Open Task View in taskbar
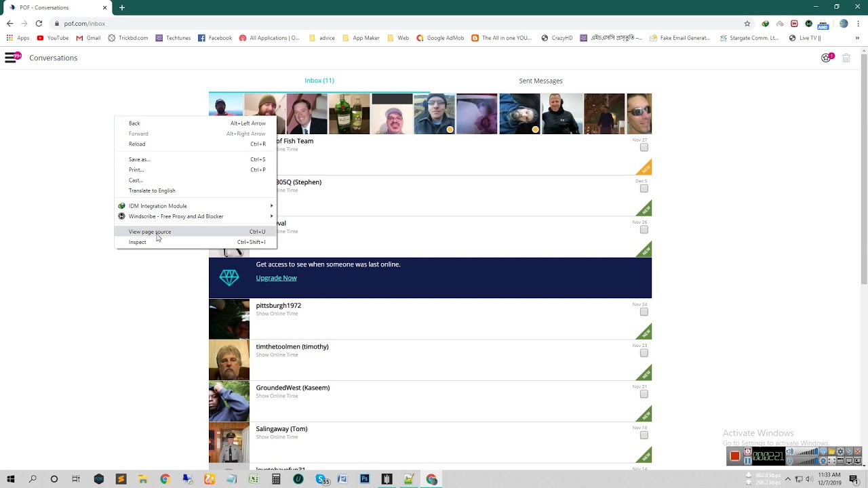The height and width of the screenshot is (488, 868). [76, 479]
